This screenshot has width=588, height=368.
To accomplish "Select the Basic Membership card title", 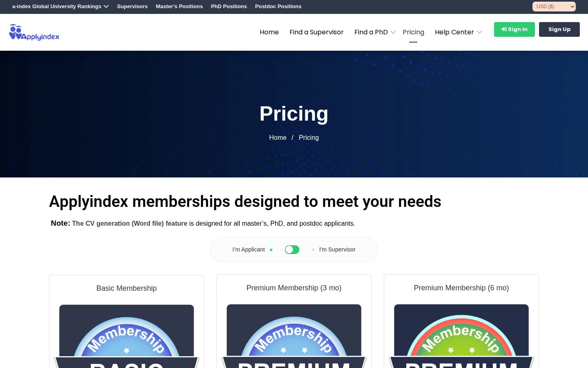I will (127, 288).
